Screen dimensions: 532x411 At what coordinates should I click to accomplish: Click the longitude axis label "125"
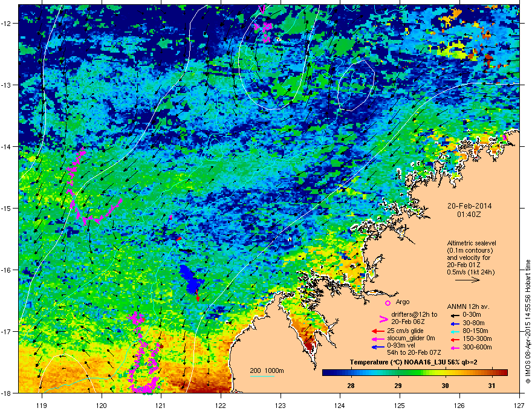click(x=400, y=405)
